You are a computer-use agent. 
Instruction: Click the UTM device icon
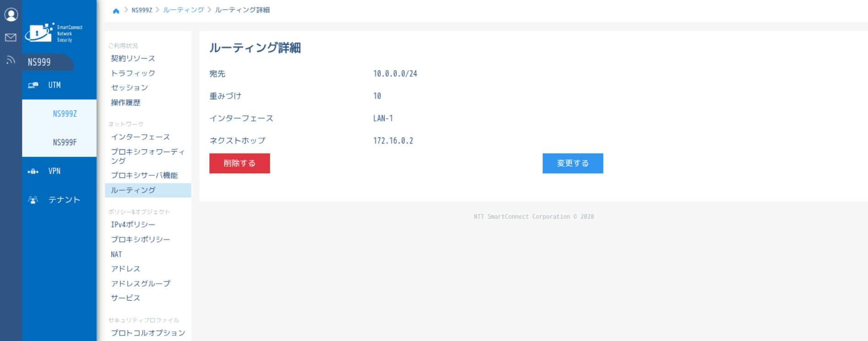(33, 85)
